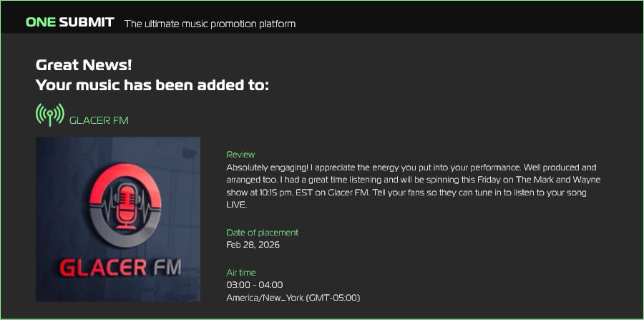Click the ONE SUBMIT logo
Screen dimensions: 644x320
(69, 22)
